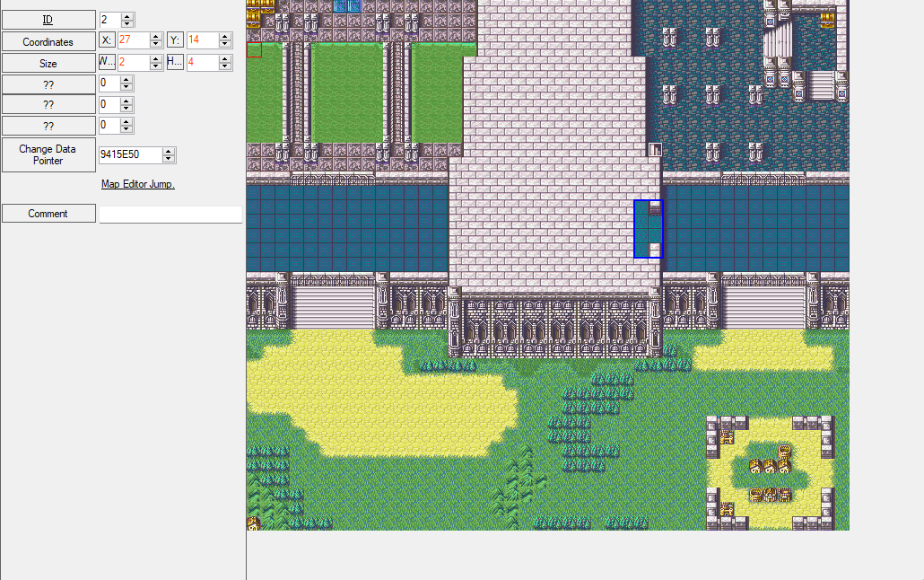Decrease the width (W) spinner
The height and width of the screenshot is (580, 924).
click(x=155, y=66)
